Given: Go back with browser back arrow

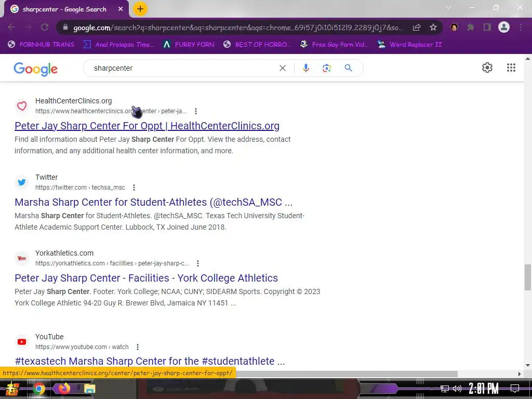Looking at the screenshot, I should 11,27.
